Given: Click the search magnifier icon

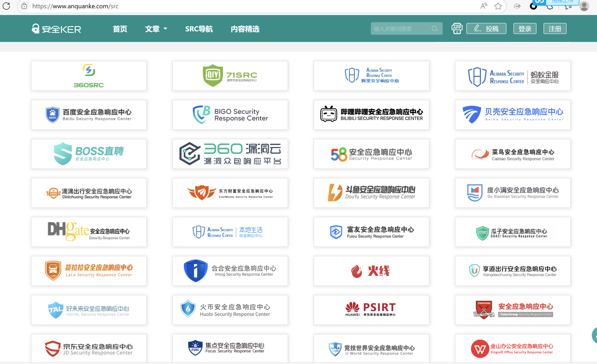Looking at the screenshot, I should (435, 28).
